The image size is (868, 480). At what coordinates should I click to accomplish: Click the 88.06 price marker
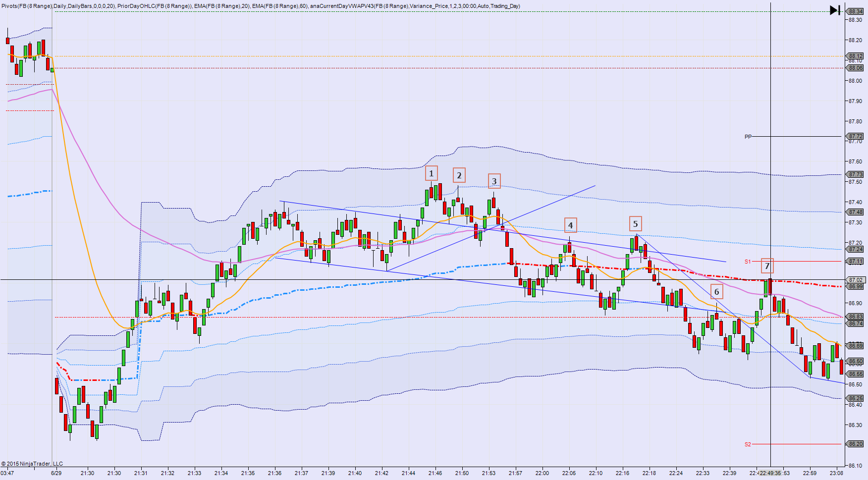pyautogui.click(x=855, y=68)
